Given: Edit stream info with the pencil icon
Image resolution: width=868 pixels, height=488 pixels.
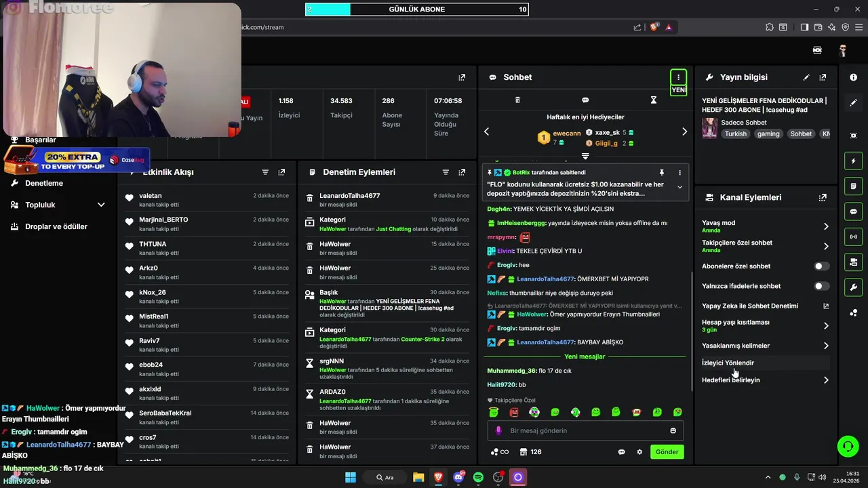Looking at the screenshot, I should pyautogui.click(x=806, y=77).
